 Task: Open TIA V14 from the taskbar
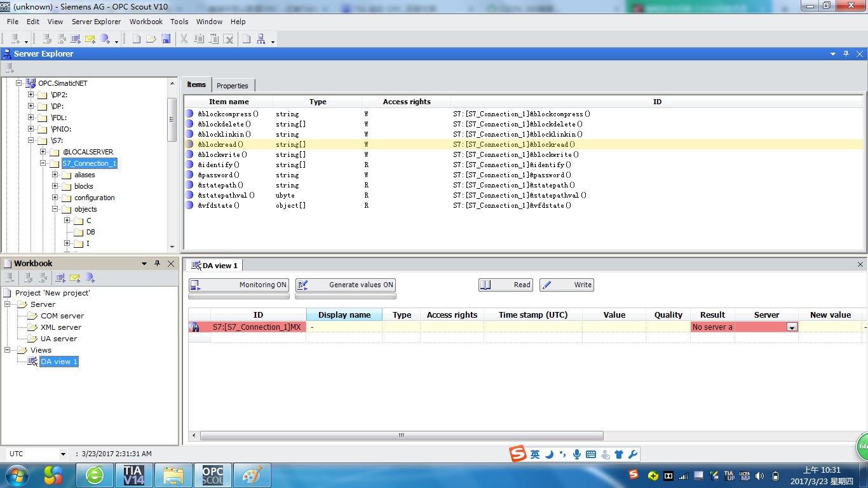point(133,475)
